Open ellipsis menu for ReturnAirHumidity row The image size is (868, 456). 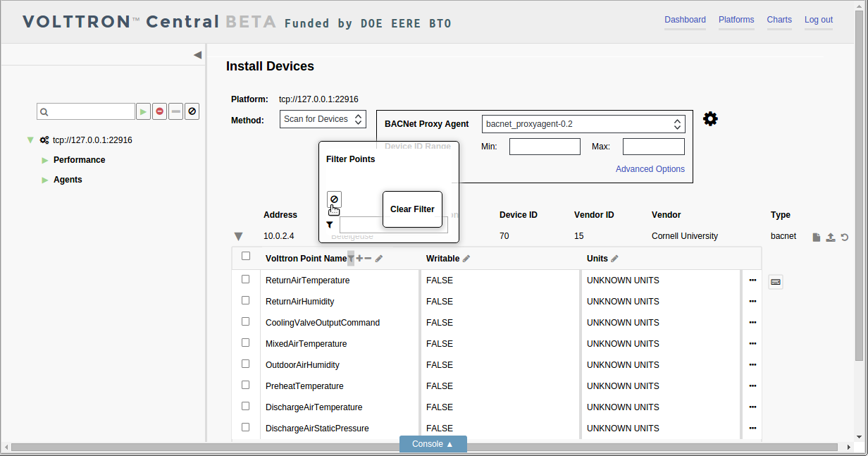tap(752, 302)
